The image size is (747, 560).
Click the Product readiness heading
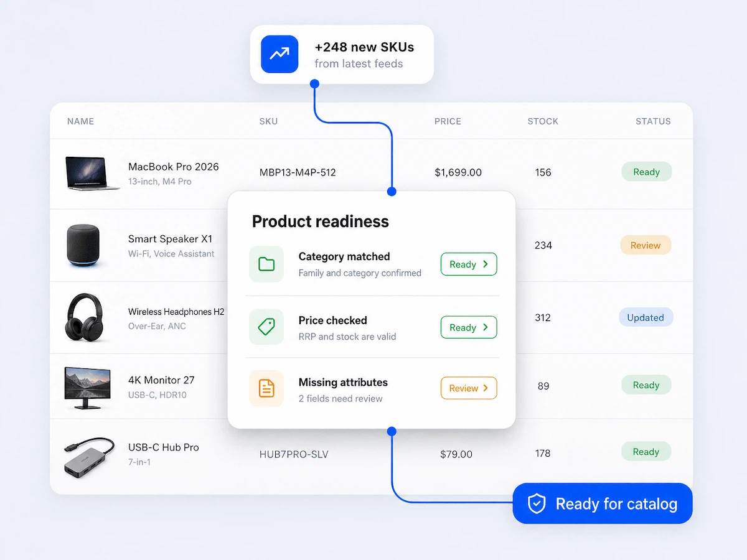[320, 222]
